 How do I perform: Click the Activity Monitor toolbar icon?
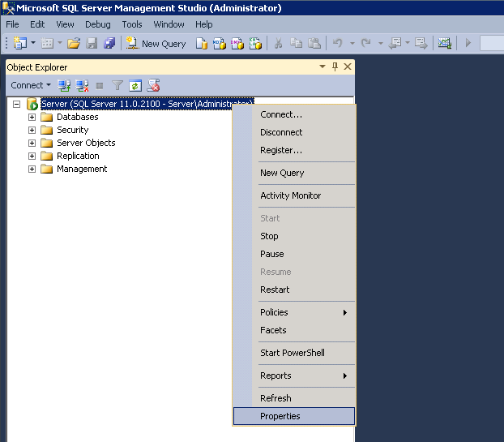445,43
